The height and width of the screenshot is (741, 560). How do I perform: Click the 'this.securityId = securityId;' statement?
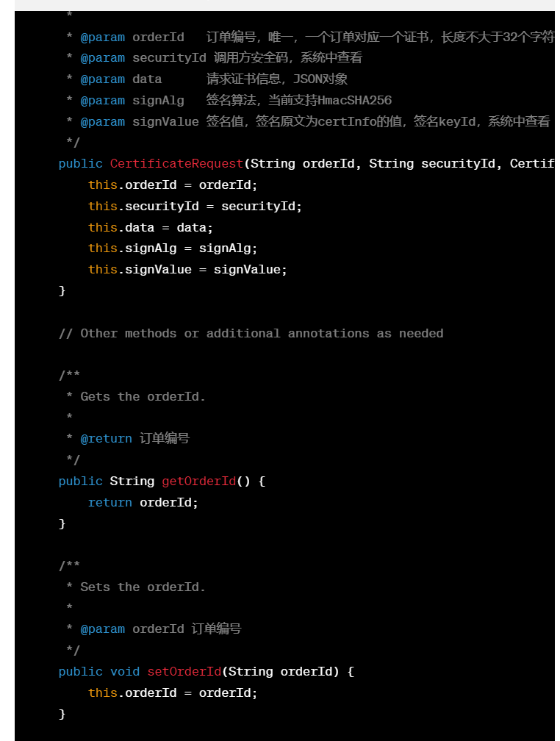coord(195,207)
